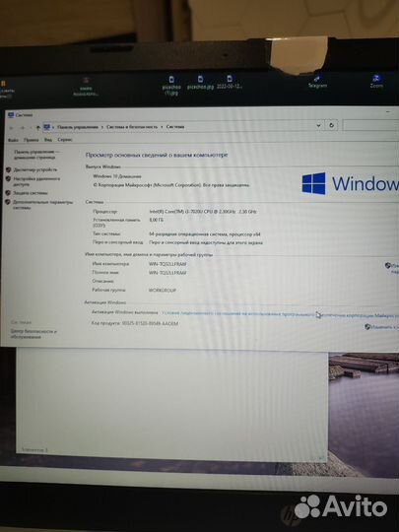Screen dimensions: 399x532
Task: Open the Вид menu
Action: pos(48,140)
